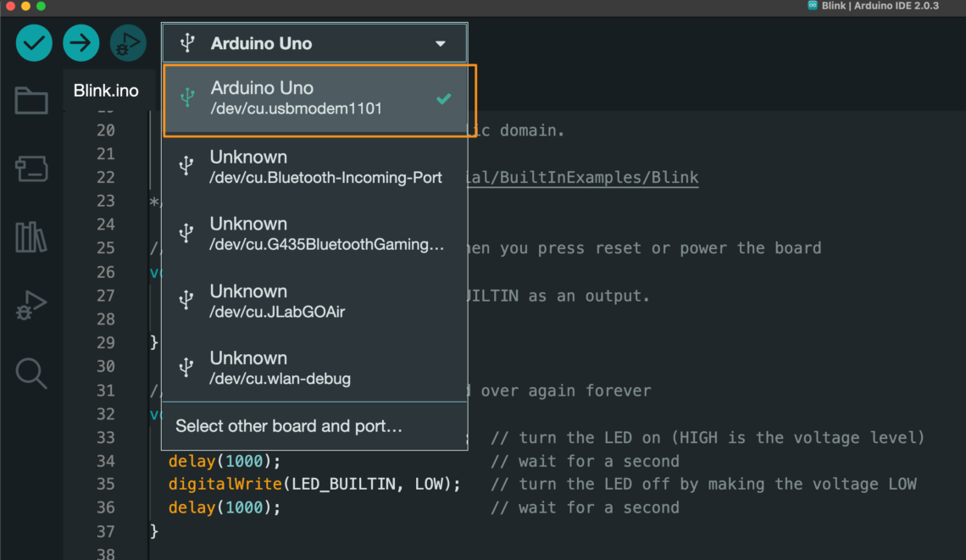Click the Verify checkmark button
The image size is (966, 560).
34,43
